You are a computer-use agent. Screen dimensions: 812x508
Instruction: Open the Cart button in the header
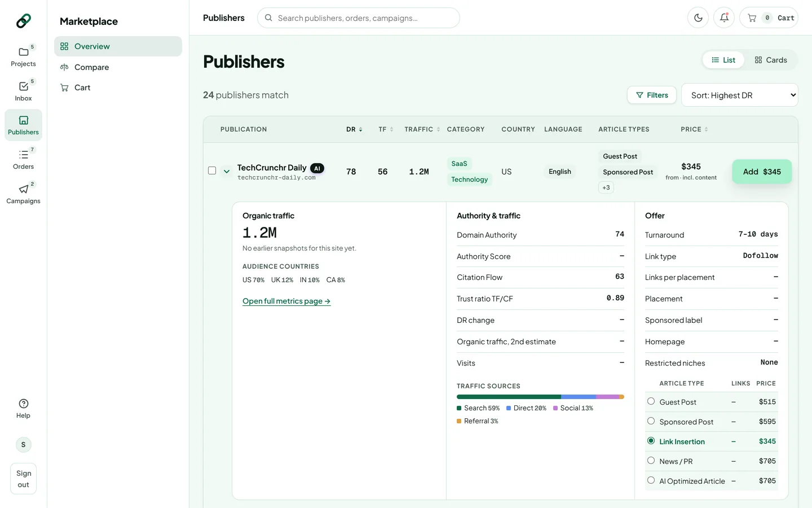(769, 17)
